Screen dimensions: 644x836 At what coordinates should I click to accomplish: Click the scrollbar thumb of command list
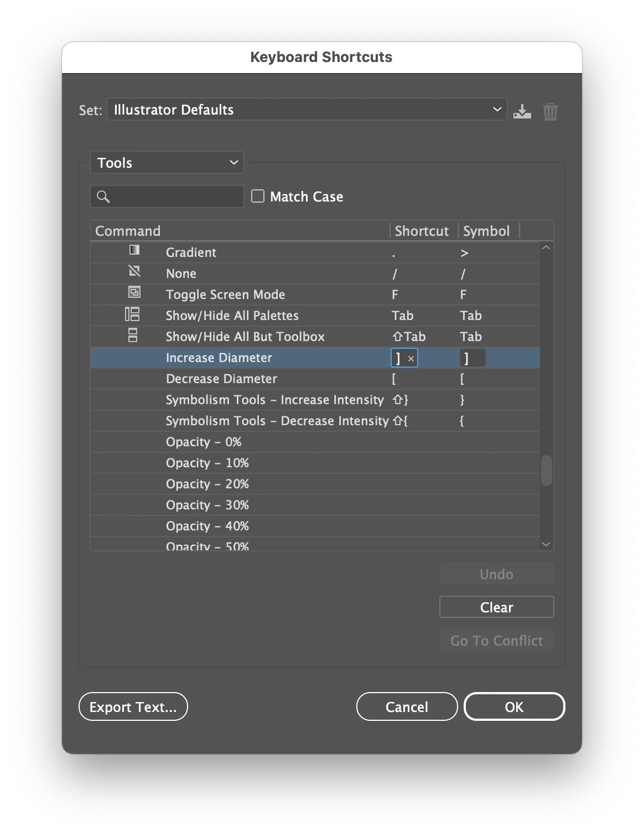[x=546, y=471]
